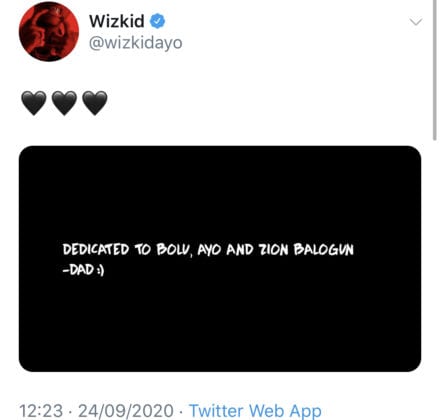This screenshot has height=420, width=440.
Task: Click the 24/09/2020 date
Action: click(x=126, y=411)
